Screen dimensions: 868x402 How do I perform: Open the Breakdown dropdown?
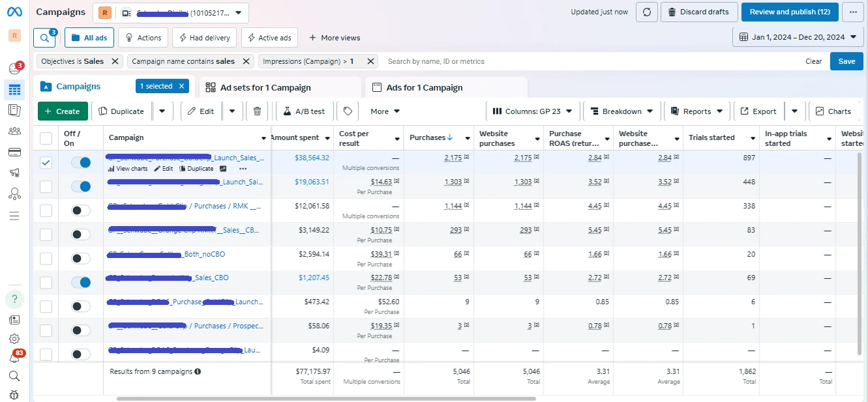coord(621,111)
